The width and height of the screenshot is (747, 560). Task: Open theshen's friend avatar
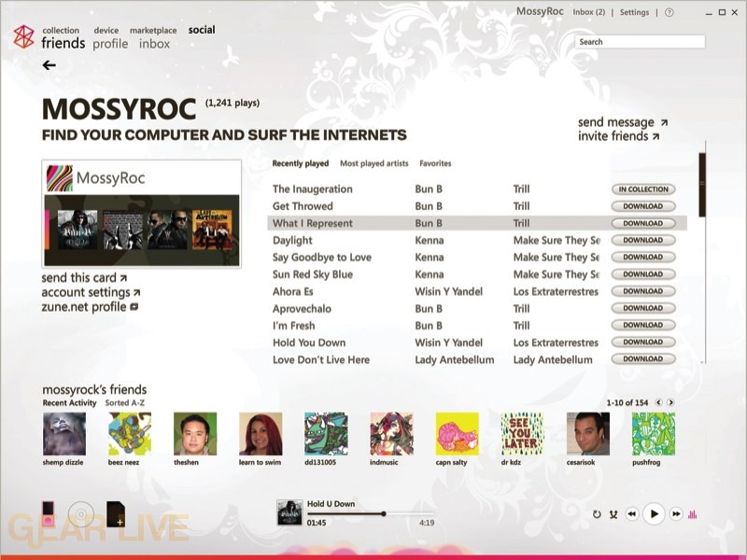click(195, 434)
